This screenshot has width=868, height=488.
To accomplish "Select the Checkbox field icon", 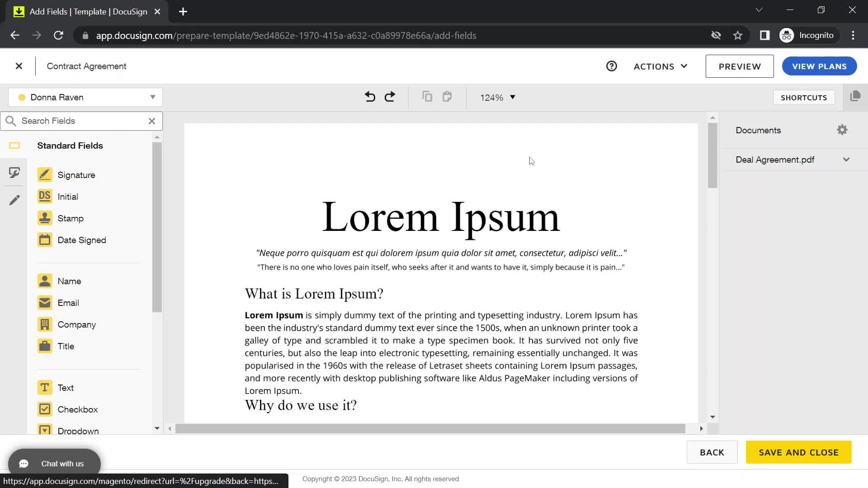I will (45, 409).
